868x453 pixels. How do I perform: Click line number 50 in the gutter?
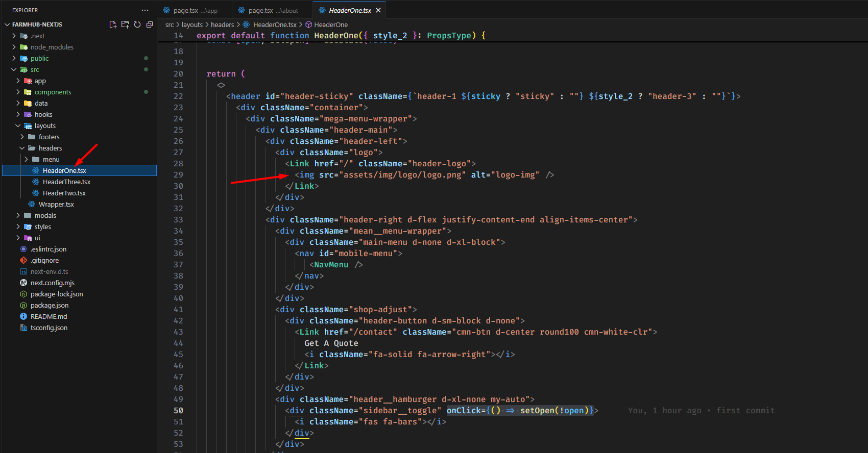tap(178, 411)
